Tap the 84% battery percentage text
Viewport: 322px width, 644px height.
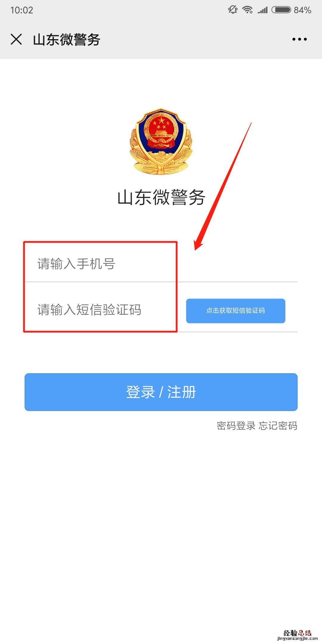pyautogui.click(x=302, y=10)
